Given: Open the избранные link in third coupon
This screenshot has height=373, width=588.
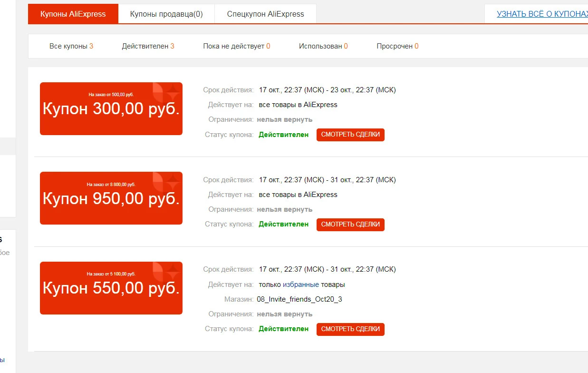Looking at the screenshot, I should click(x=301, y=285).
